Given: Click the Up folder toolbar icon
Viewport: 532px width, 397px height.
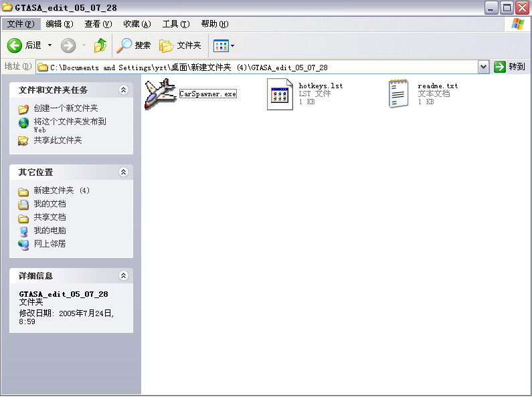Looking at the screenshot, I should click(100, 45).
